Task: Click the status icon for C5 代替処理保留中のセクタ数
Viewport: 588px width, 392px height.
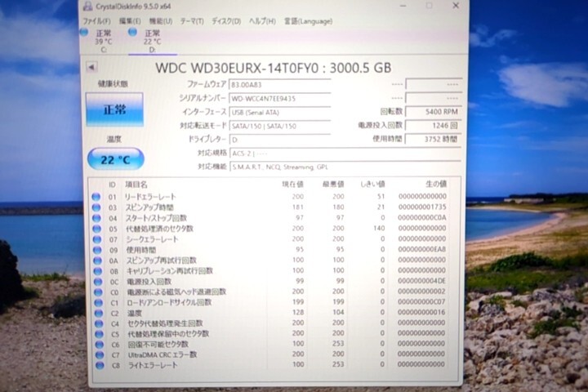Action: tap(99, 334)
